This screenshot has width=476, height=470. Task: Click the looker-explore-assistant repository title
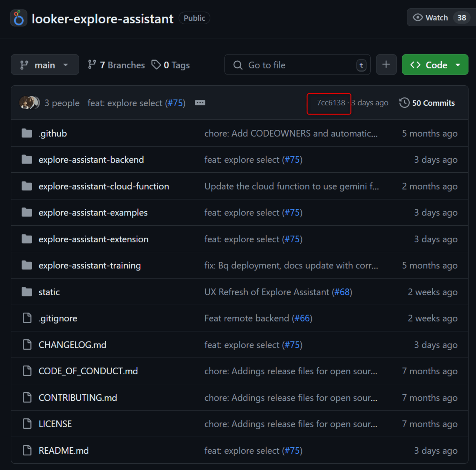103,19
